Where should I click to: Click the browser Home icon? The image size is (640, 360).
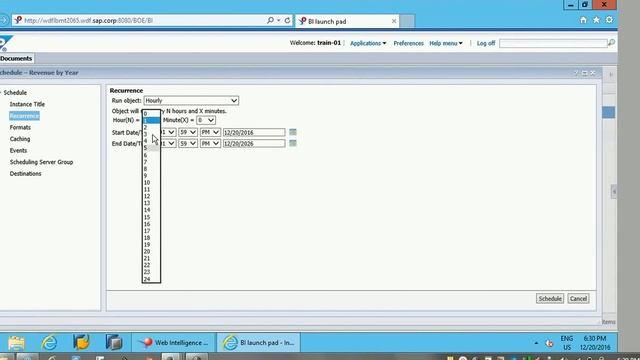(x=583, y=20)
